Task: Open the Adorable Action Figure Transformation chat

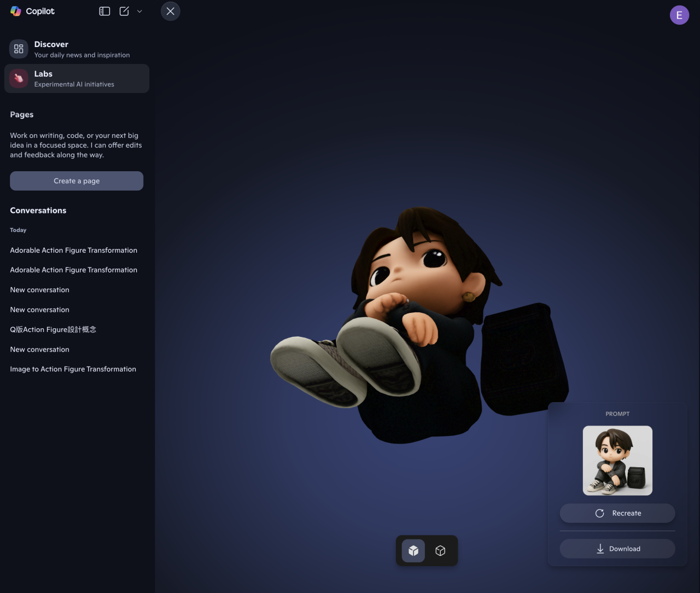Action: [x=73, y=250]
